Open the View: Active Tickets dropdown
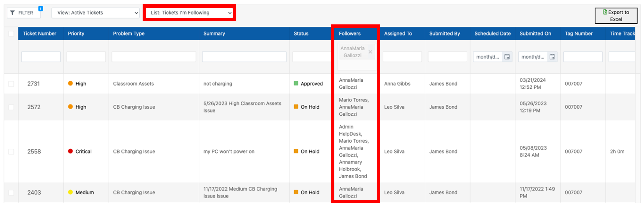 (95, 13)
